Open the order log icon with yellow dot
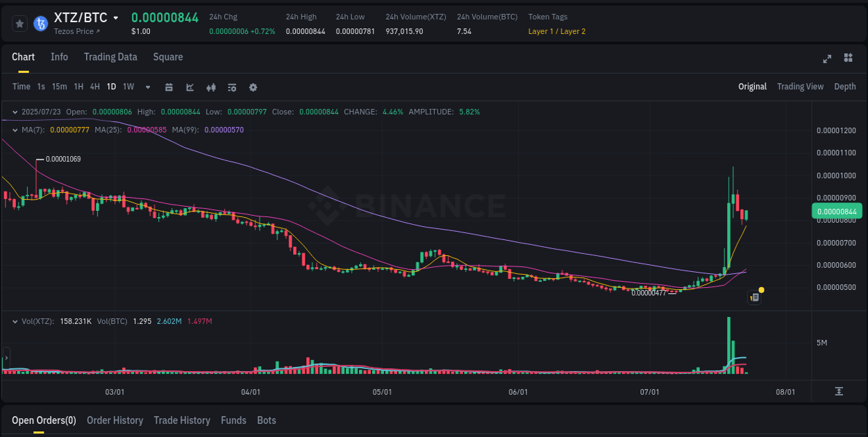The image size is (868, 437). tap(755, 297)
